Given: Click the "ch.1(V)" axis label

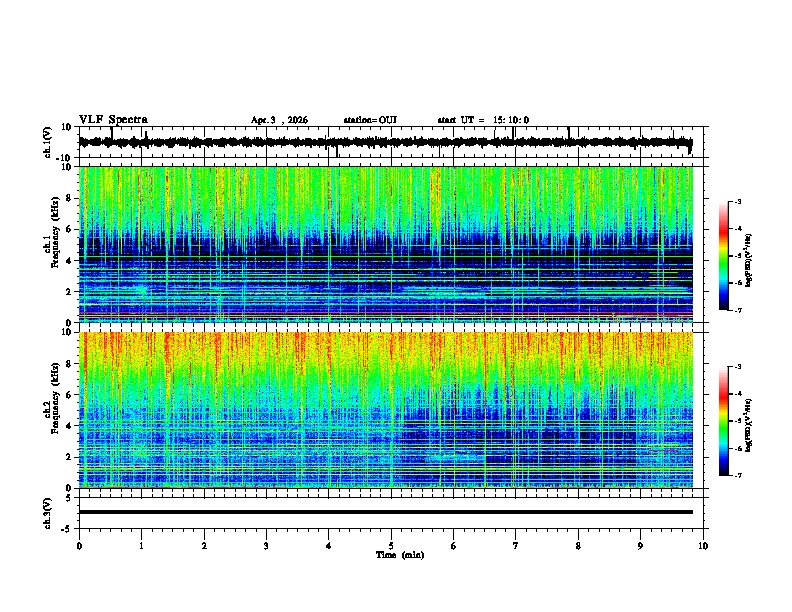Looking at the screenshot, I should (48, 142).
